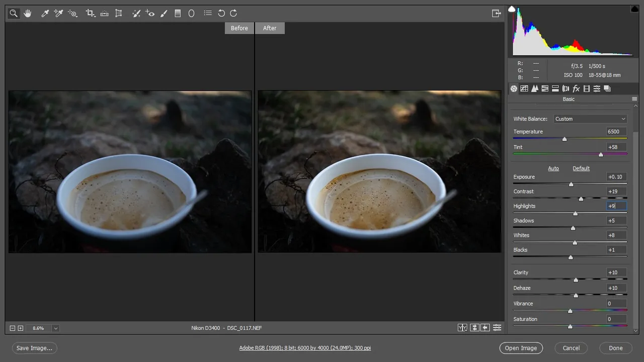
Task: Select the Red Eye Removal tool
Action: tap(150, 14)
